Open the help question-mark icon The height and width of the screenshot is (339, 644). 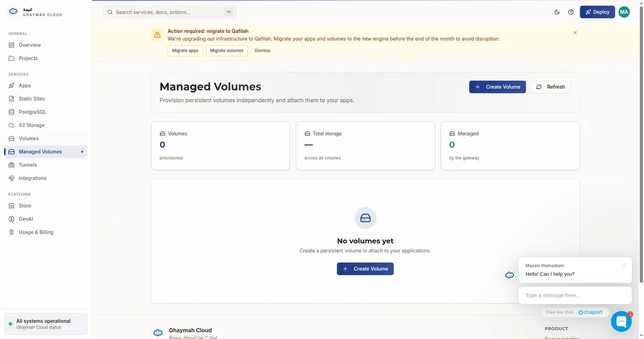click(x=571, y=12)
